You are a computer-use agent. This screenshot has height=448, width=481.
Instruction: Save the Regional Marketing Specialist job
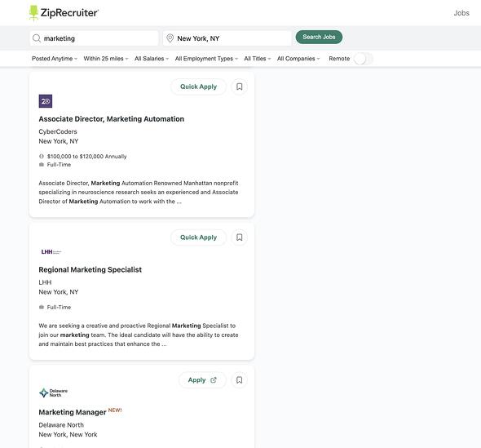pos(239,237)
